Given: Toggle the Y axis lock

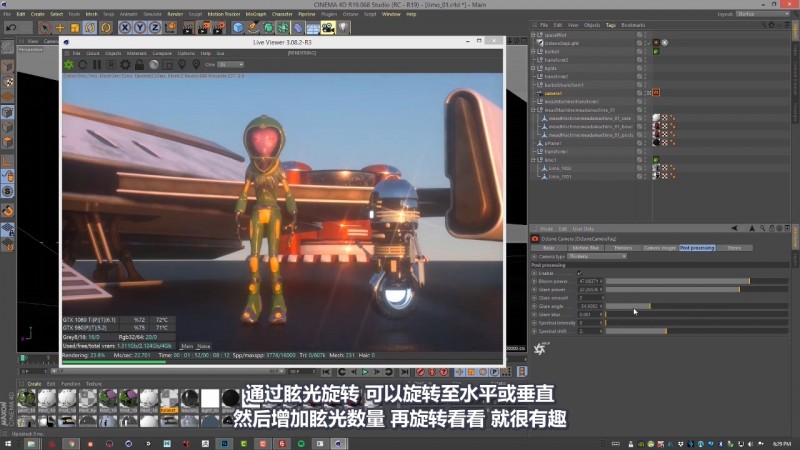Looking at the screenshot, I should point(140,28).
